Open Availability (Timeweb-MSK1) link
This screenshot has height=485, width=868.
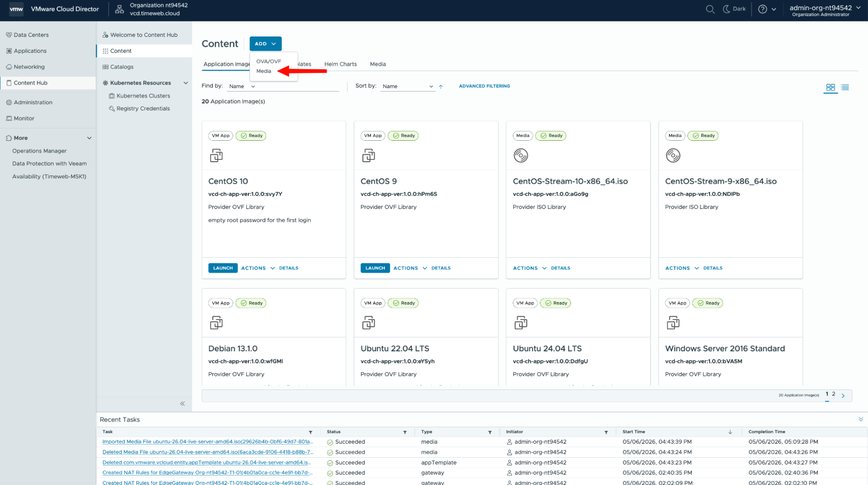[49, 177]
